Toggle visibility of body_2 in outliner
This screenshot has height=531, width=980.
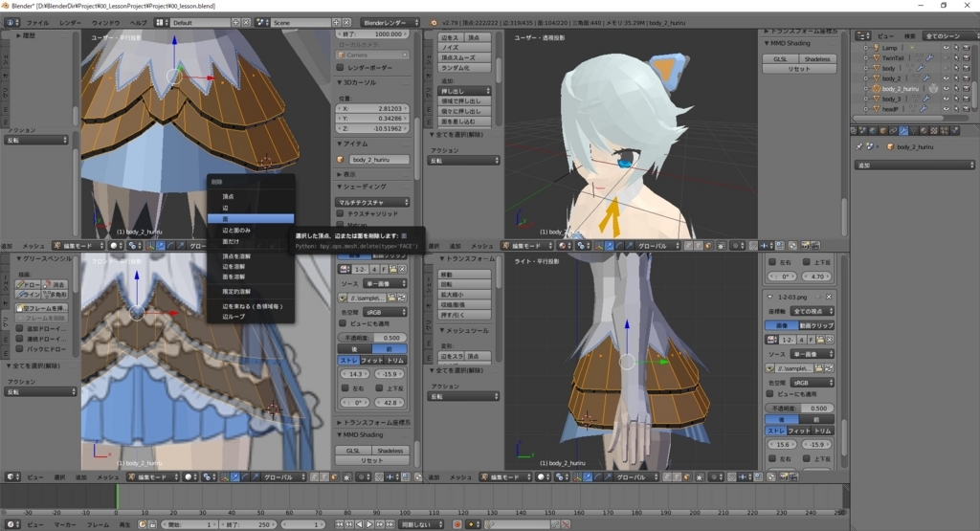coord(946,78)
